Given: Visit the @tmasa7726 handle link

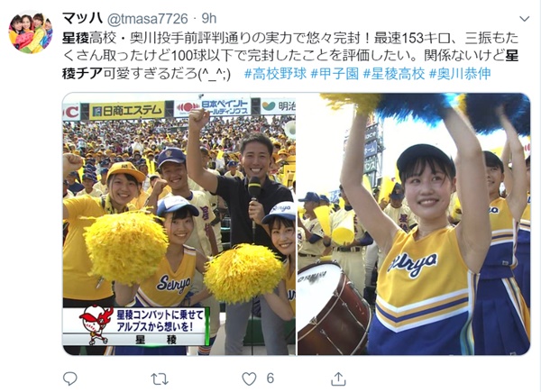Looking at the screenshot, I should tap(148, 19).
